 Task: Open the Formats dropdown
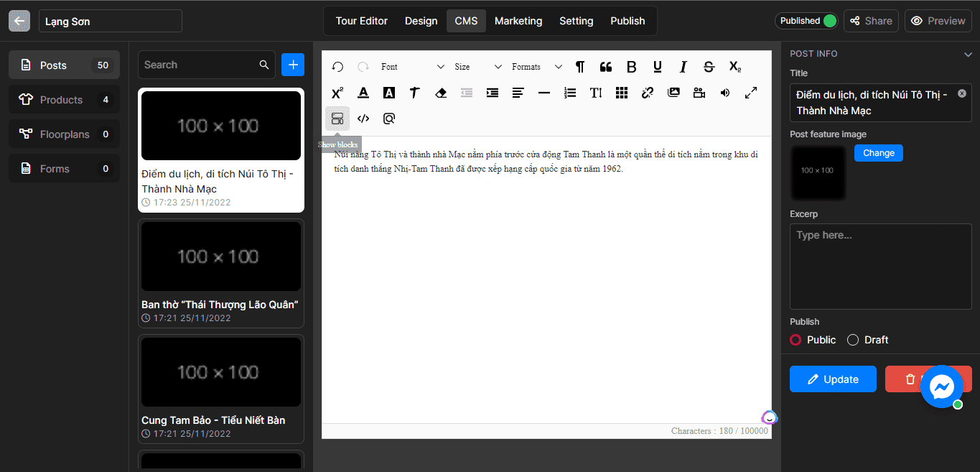tap(536, 67)
